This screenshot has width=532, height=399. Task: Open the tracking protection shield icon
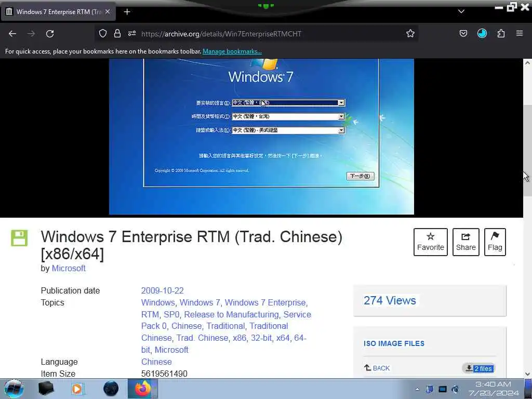click(103, 33)
